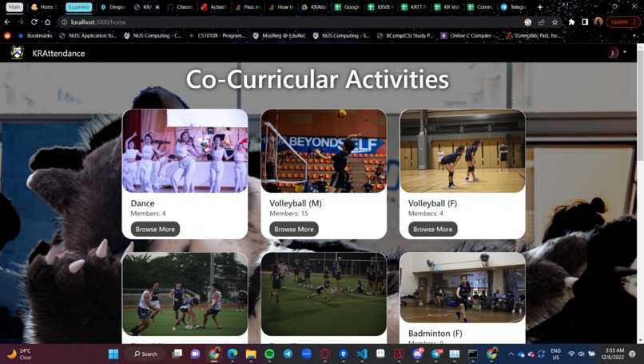Click the address bar showing localhost:3000/home
Viewport: 644px width, 364px height.
coord(288,22)
